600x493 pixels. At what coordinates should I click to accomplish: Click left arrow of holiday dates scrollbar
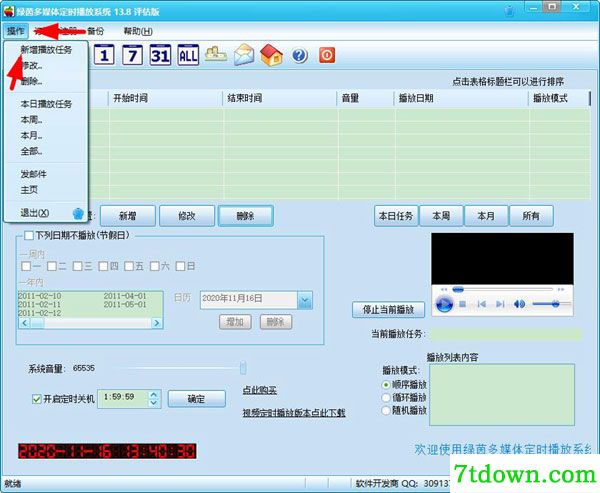[x=24, y=323]
